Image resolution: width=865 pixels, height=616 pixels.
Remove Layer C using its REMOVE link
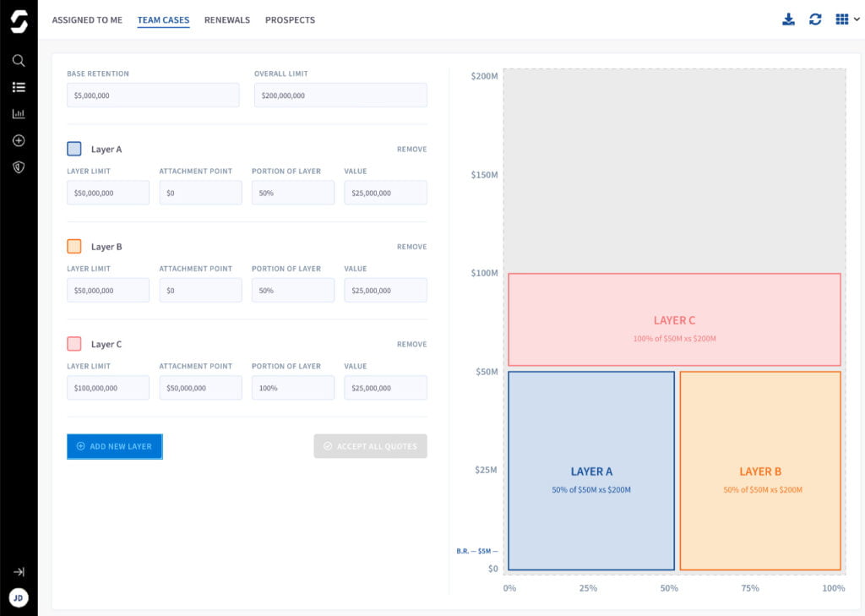coord(411,344)
